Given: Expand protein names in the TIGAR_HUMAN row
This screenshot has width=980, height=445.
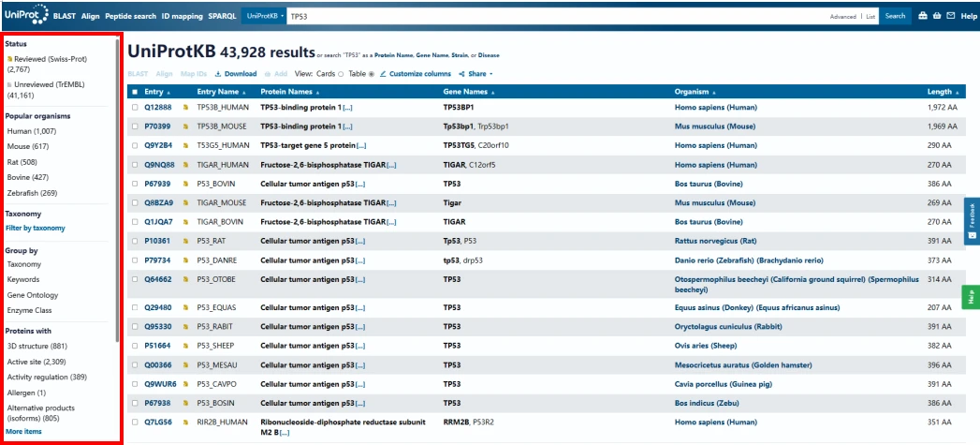Looking at the screenshot, I should pyautogui.click(x=391, y=165).
